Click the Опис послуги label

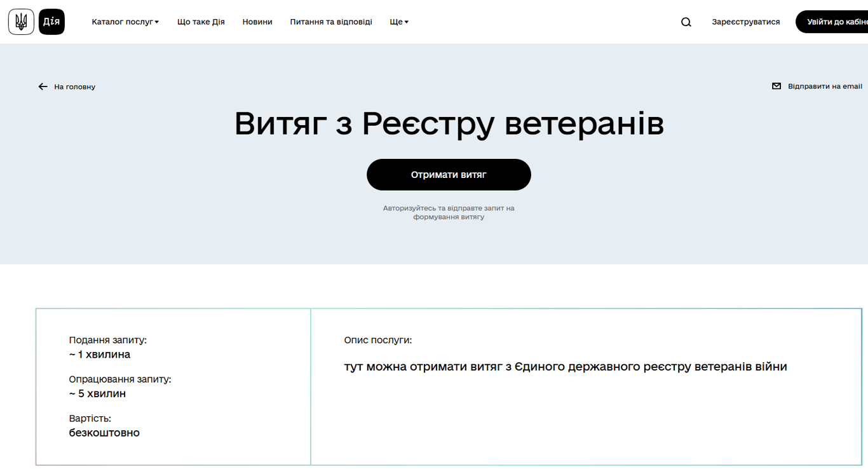coord(378,340)
